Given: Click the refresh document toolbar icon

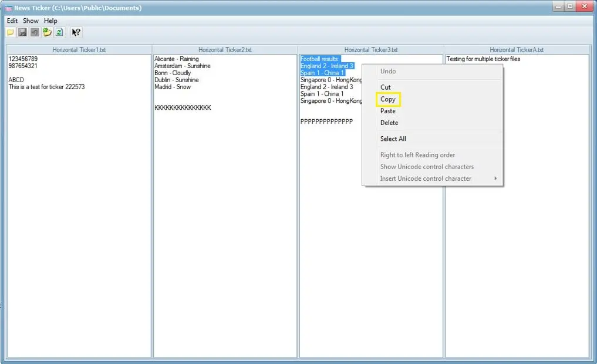Looking at the screenshot, I should click(59, 32).
